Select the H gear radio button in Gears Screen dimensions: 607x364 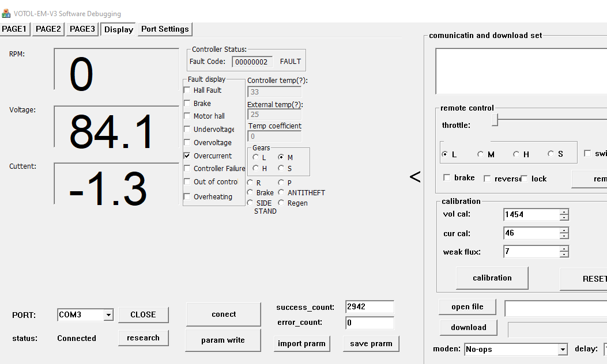click(x=255, y=168)
